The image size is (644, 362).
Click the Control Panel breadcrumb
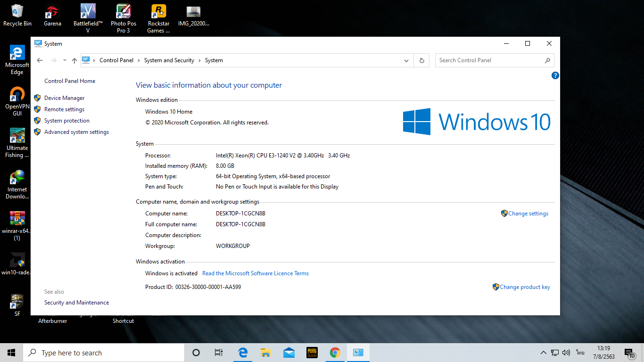point(116,60)
